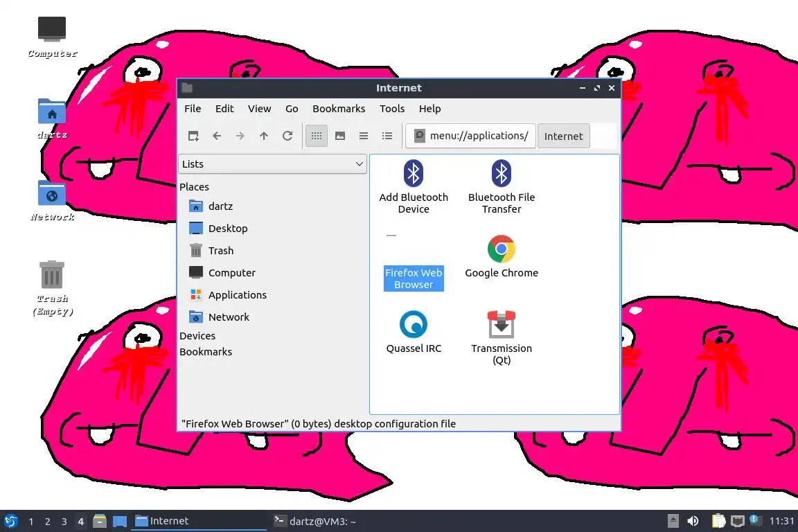
Task: Switch to thumbnail view mode
Action: pos(340,136)
